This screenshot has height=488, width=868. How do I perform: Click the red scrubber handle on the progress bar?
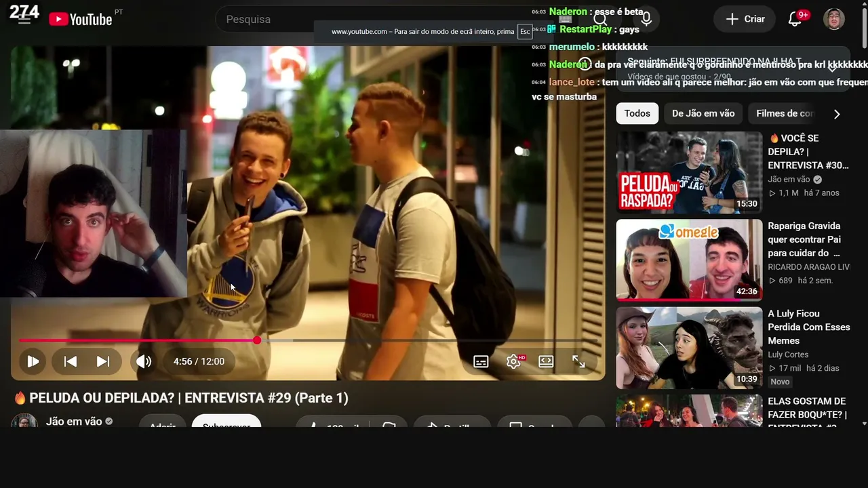point(257,340)
